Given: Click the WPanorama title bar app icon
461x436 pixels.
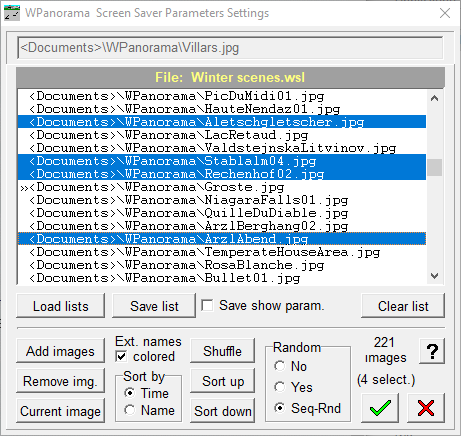Looking at the screenshot, I should pyautogui.click(x=12, y=13).
